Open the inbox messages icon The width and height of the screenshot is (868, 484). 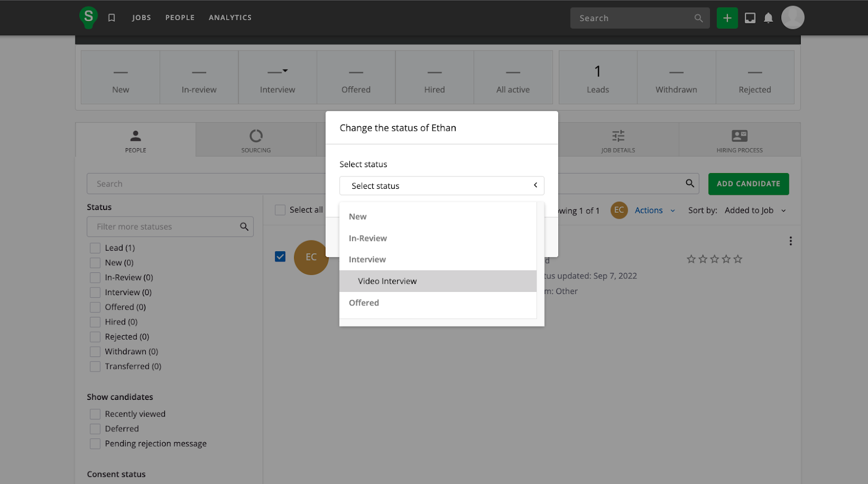click(x=750, y=18)
